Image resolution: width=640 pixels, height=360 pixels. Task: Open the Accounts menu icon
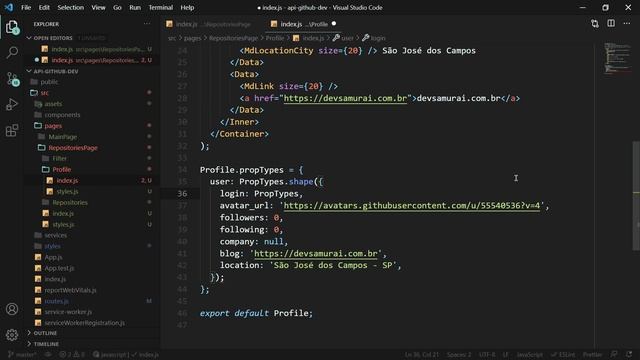pyautogui.click(x=12, y=309)
